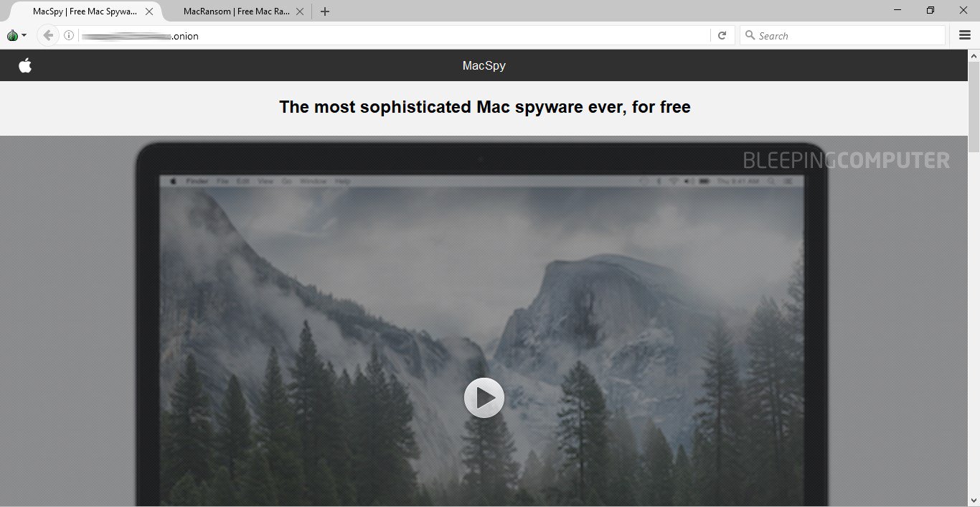This screenshot has width=980, height=507.
Task: Reload the current page
Action: (x=722, y=35)
